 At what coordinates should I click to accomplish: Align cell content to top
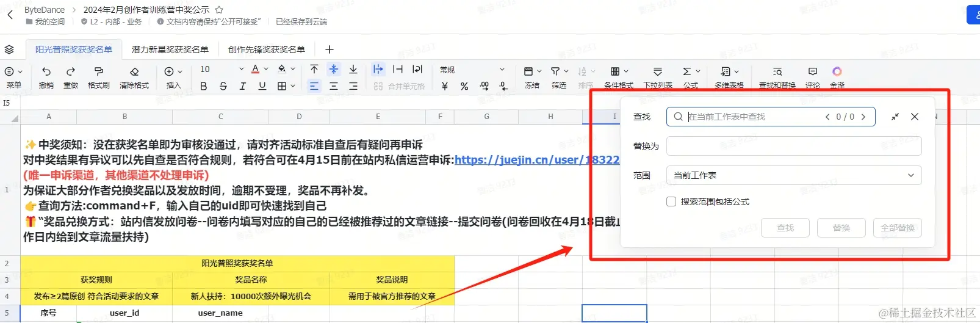coord(314,69)
